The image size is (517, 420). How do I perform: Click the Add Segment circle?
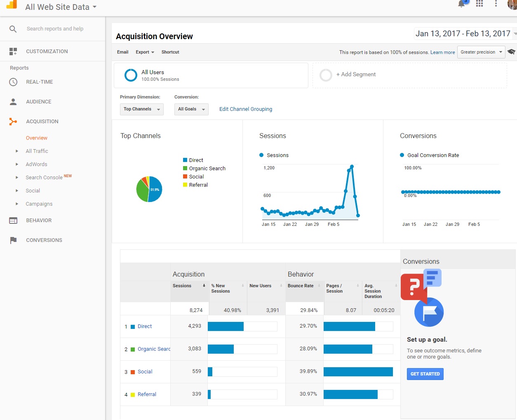coord(326,75)
